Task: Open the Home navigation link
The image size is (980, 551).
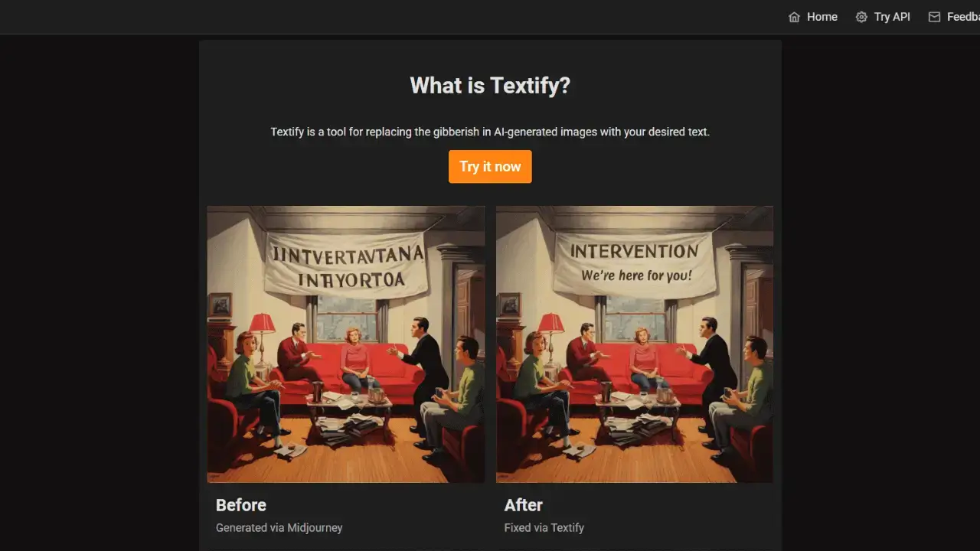Action: point(813,17)
